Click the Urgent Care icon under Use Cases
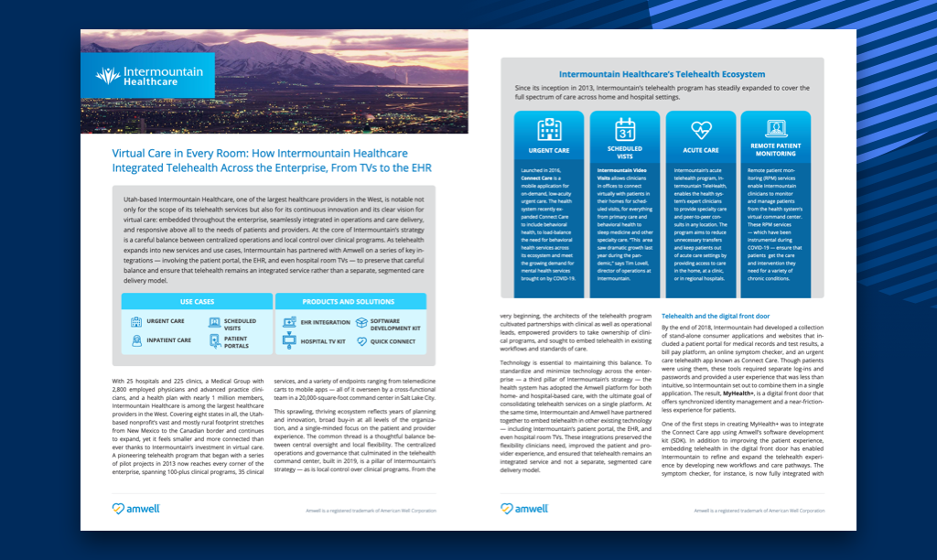 [136, 322]
